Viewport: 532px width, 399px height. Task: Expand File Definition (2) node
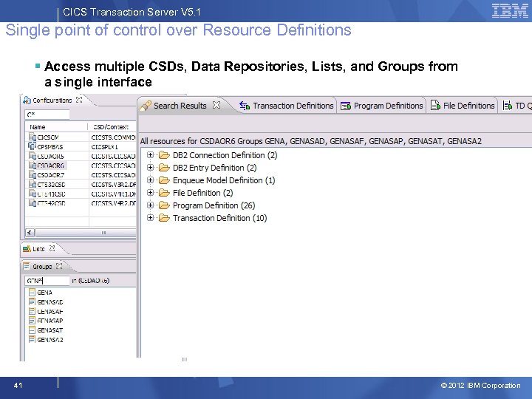(x=150, y=193)
